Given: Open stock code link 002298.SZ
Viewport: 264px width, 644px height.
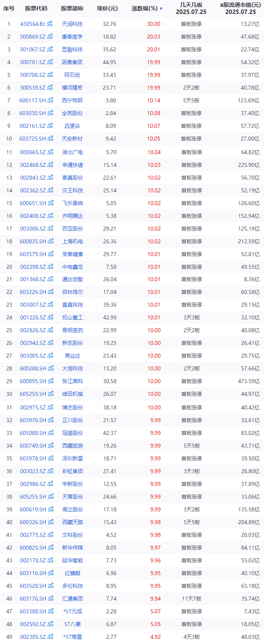Looking at the screenshot, I should (33, 267).
